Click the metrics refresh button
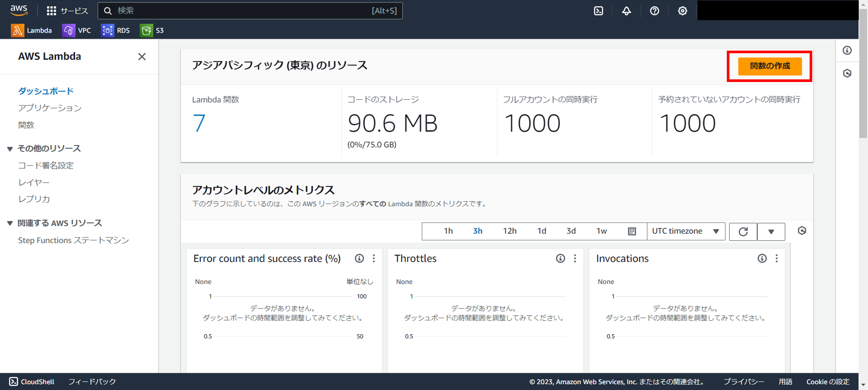 coord(743,232)
